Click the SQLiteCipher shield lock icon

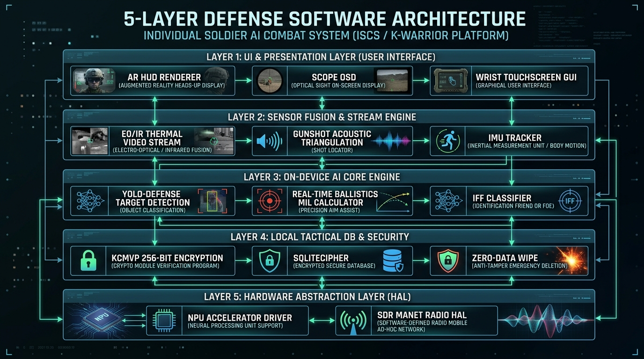[269, 260]
